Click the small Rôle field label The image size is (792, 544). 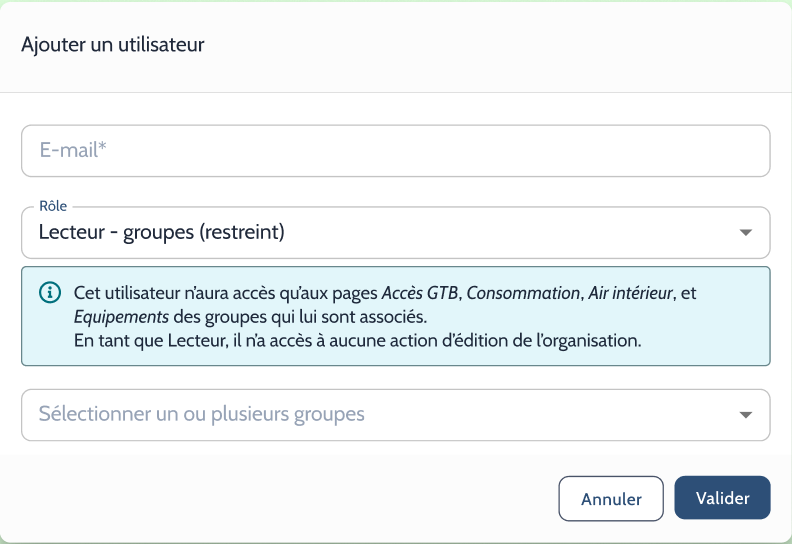pos(53,206)
